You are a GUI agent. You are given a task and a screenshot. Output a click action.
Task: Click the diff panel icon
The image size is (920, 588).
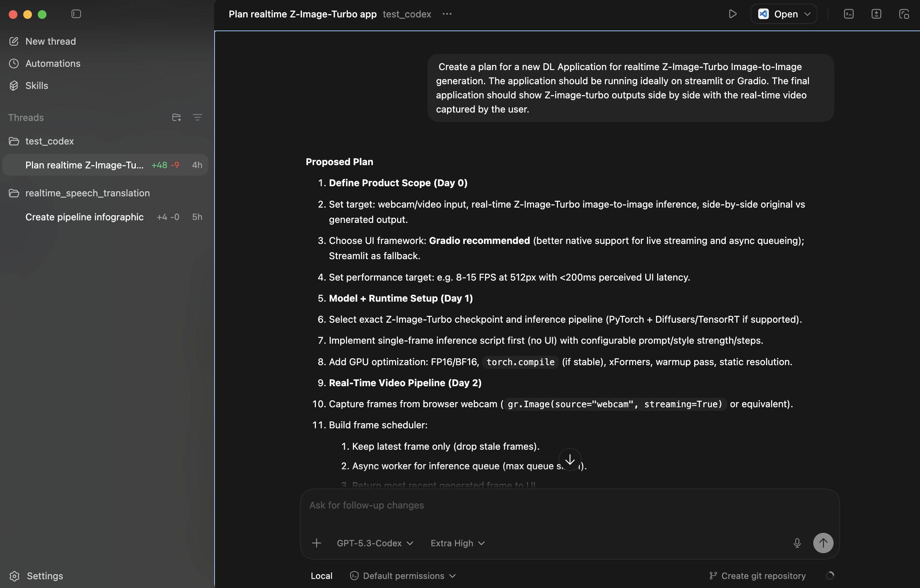(x=876, y=14)
